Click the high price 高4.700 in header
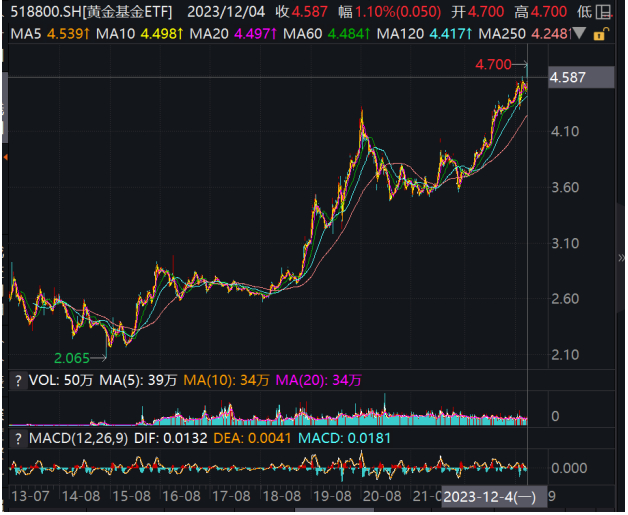Screen dimensions: 628x515 click(541, 12)
